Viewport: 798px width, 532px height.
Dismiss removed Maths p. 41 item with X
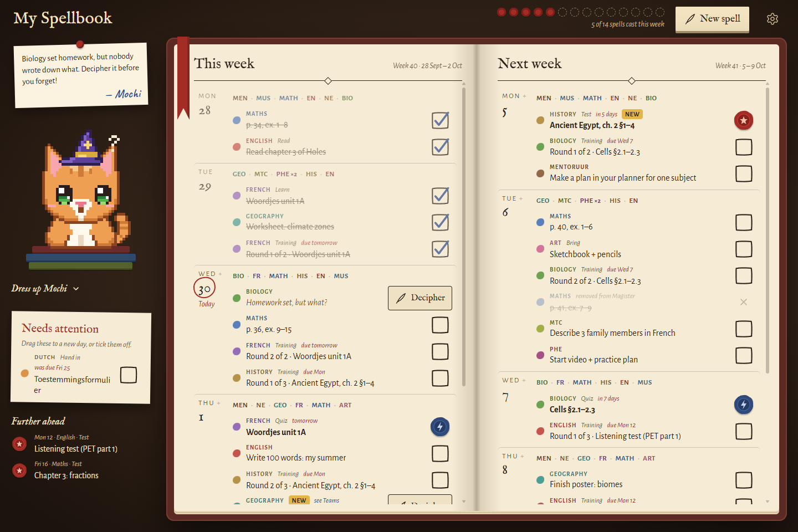[744, 302]
